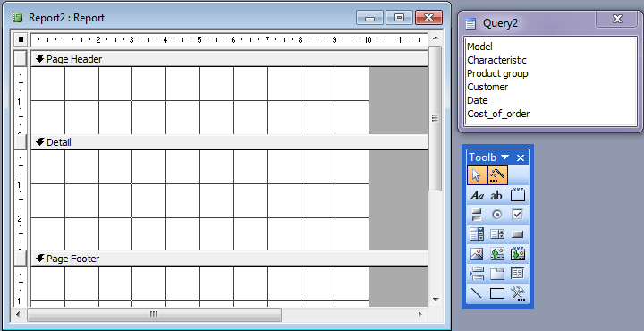Click the Report2 window control icon

(17, 18)
